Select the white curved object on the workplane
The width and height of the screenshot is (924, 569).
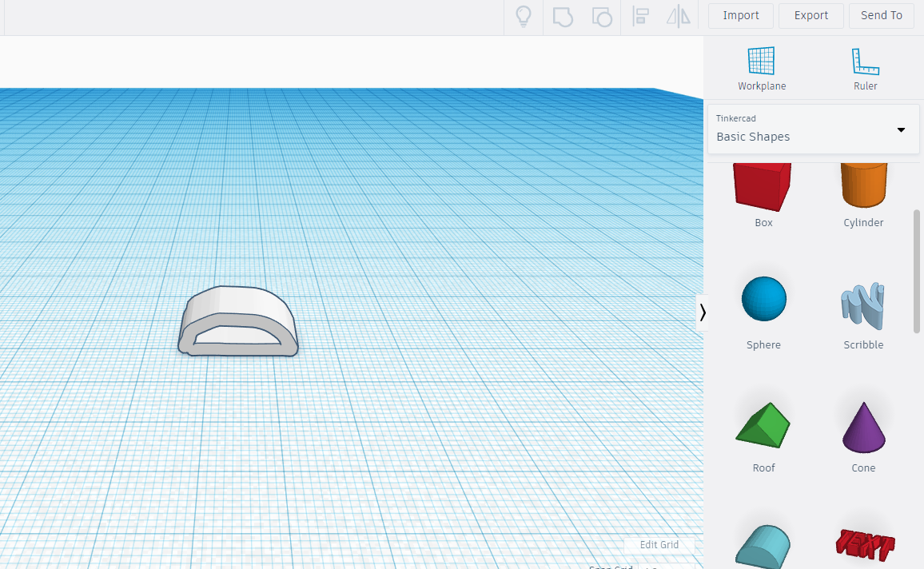point(239,321)
